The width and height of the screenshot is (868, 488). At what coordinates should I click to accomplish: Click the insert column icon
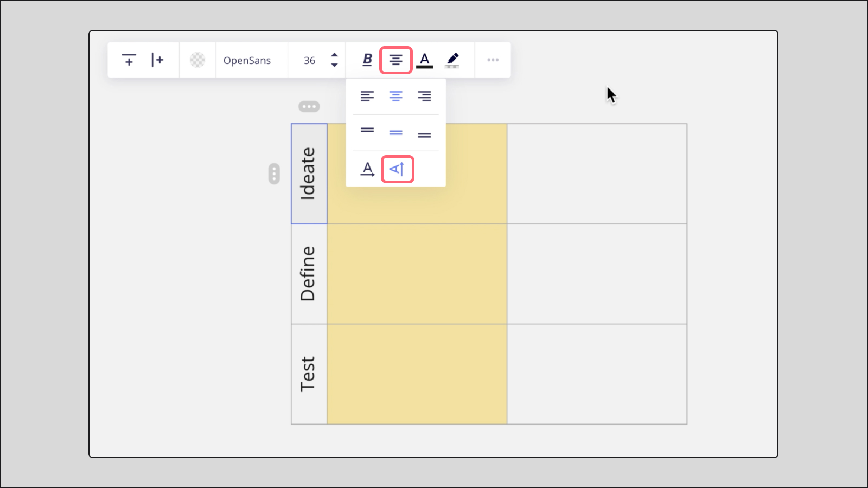click(x=157, y=60)
